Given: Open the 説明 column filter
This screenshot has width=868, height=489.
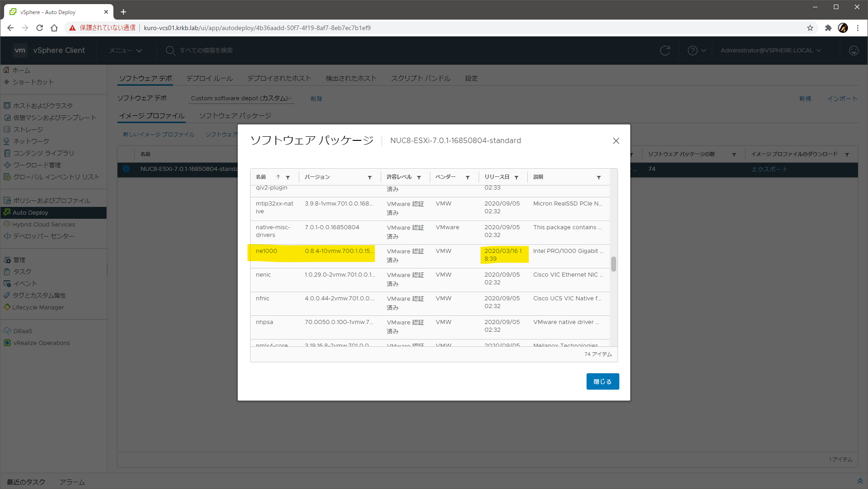Looking at the screenshot, I should (x=598, y=177).
